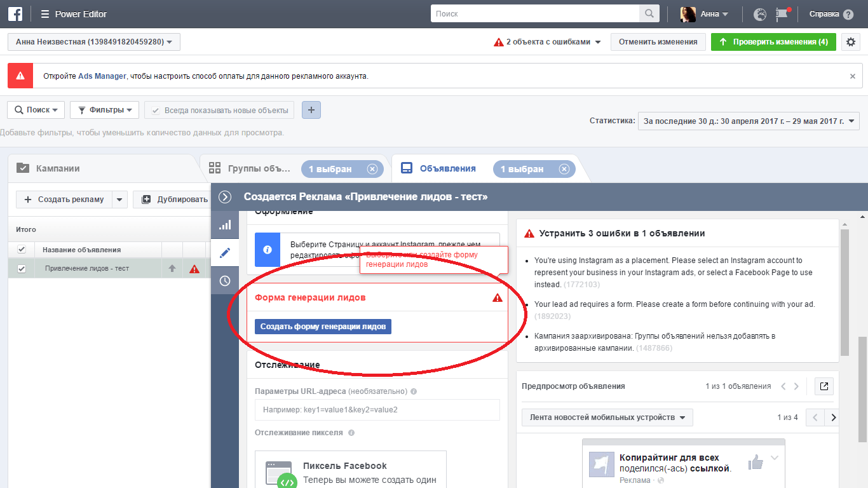This screenshot has width=868, height=488.
Task: Open the globe notifications icon
Action: (759, 14)
